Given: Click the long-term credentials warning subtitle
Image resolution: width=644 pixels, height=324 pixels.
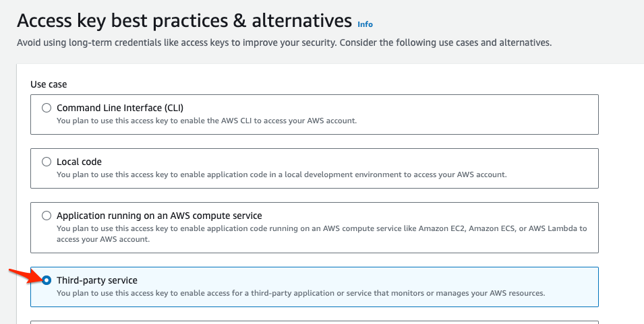Looking at the screenshot, I should (284, 42).
